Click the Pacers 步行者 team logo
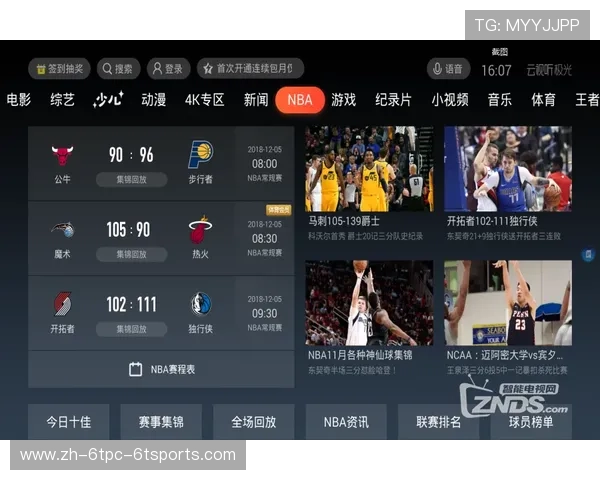Image resolution: width=600 pixels, height=480 pixels. click(201, 154)
